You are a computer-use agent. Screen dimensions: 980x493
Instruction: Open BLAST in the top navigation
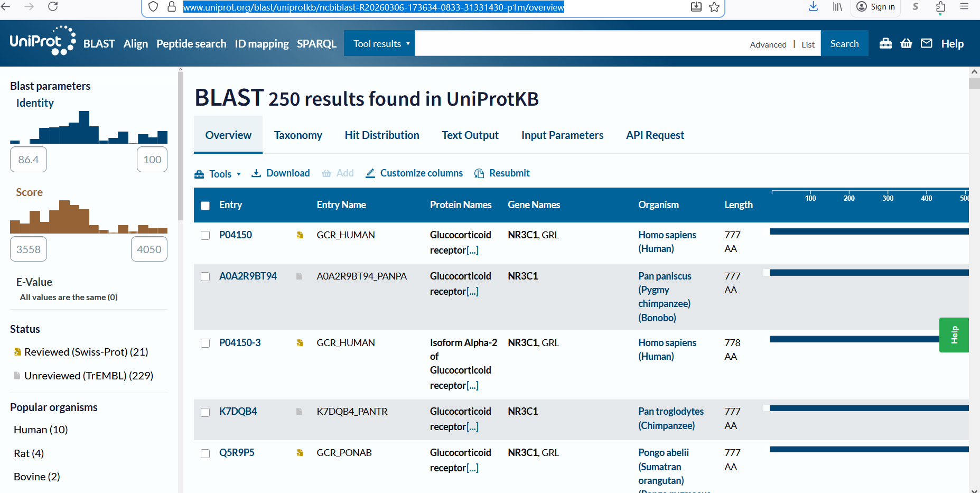click(x=99, y=44)
